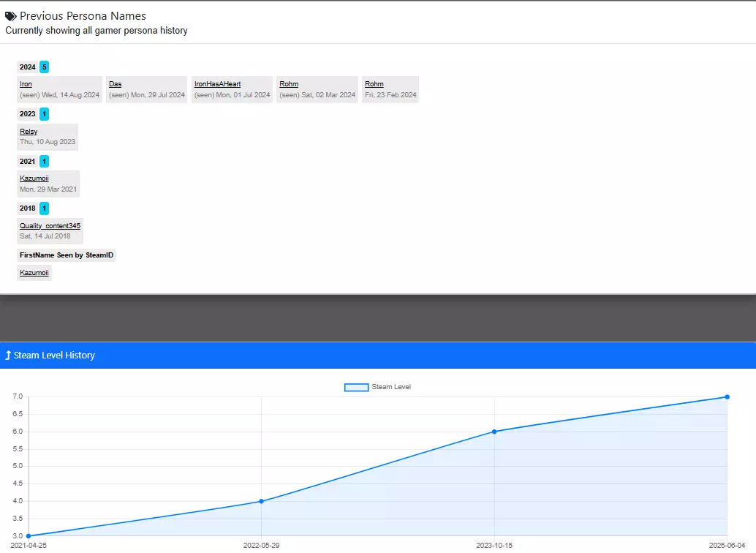Click the chart data point at 2021-04-25
Viewport: 756px width, 553px height.
29,536
